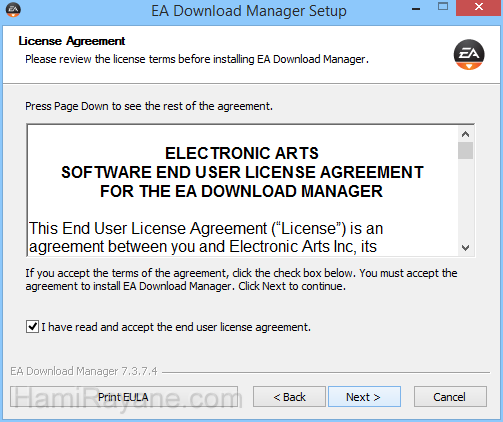Click 'Please review the license terms' subtitle
The height and width of the screenshot is (422, 503).
197,59
